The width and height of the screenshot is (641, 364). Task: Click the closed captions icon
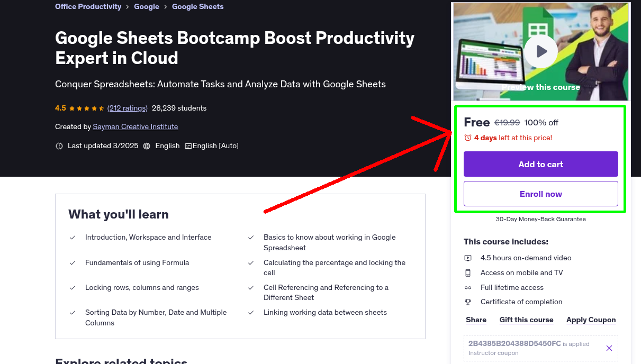point(188,146)
